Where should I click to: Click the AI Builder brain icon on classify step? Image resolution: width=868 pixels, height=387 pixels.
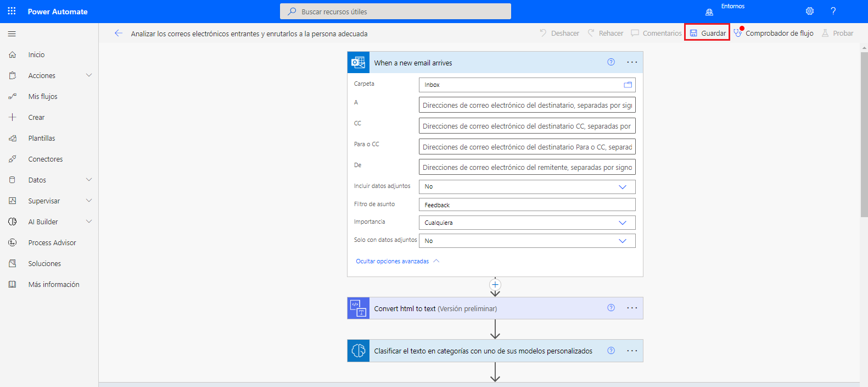tap(359, 351)
